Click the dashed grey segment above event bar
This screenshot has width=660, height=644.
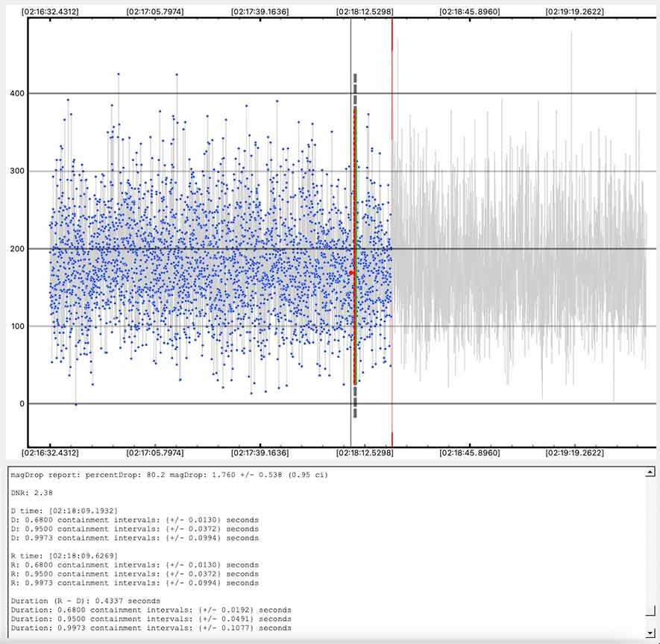pos(355,89)
